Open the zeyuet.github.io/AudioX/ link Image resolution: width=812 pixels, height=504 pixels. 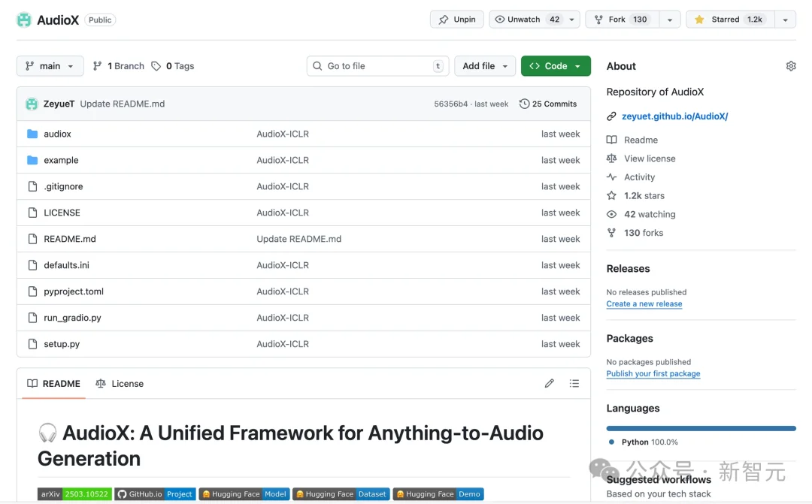(x=674, y=116)
